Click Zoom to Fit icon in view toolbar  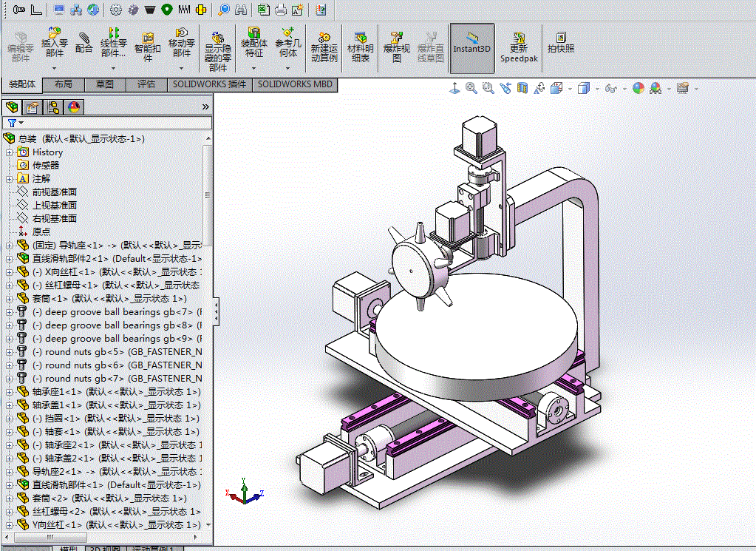[471, 88]
